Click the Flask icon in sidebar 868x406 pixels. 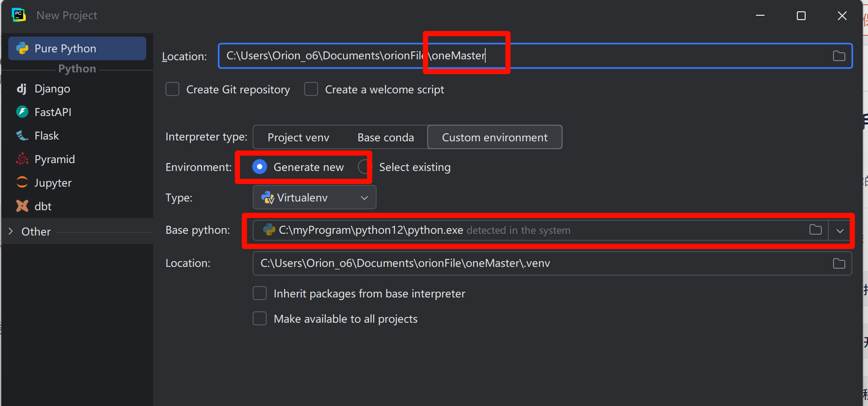pyautogui.click(x=22, y=136)
